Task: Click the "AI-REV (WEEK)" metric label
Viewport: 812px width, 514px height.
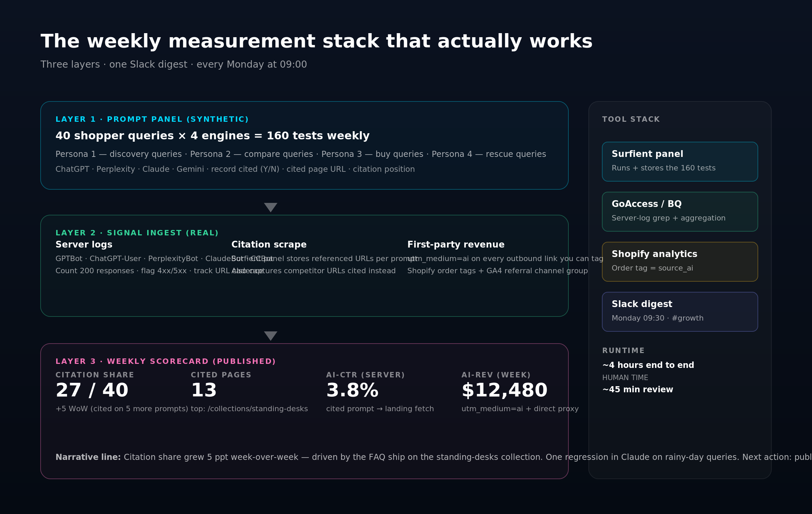Action: 496,375
